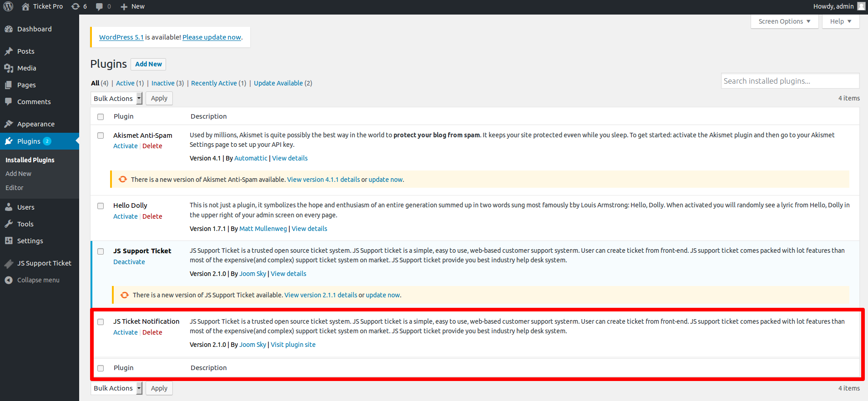Click the Please update now link
Image resolution: width=868 pixels, height=401 pixels.
(x=212, y=37)
